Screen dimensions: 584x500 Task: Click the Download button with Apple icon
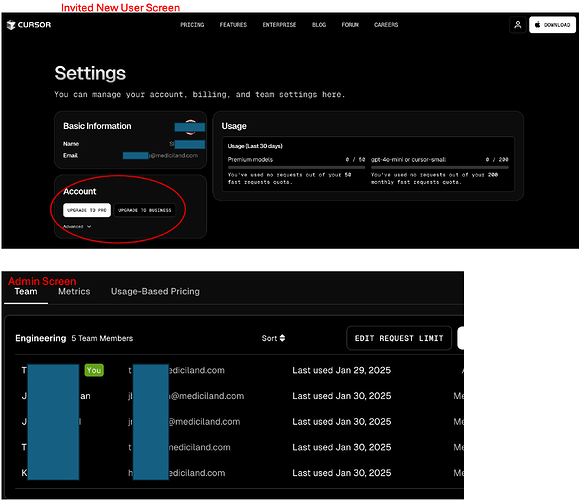click(x=552, y=25)
